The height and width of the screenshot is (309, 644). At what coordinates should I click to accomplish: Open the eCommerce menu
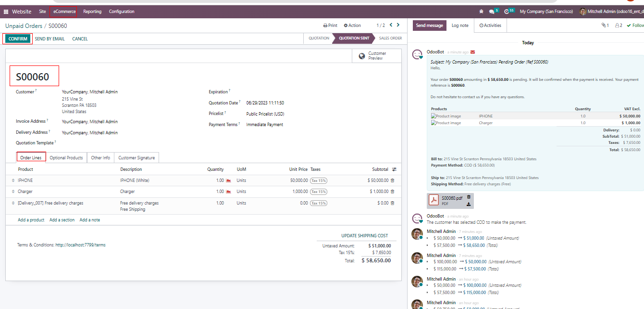[64, 12]
